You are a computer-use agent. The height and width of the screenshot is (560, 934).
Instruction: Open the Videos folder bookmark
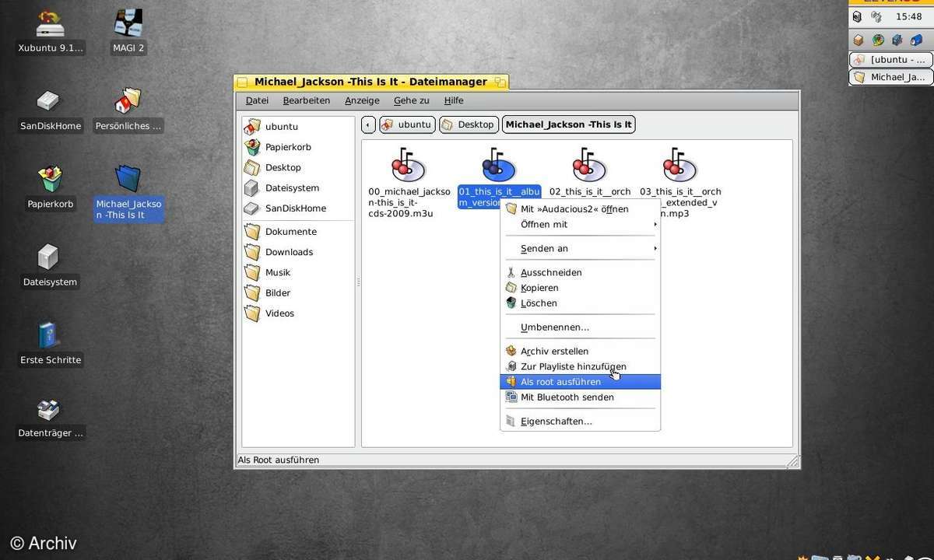pyautogui.click(x=298, y=313)
